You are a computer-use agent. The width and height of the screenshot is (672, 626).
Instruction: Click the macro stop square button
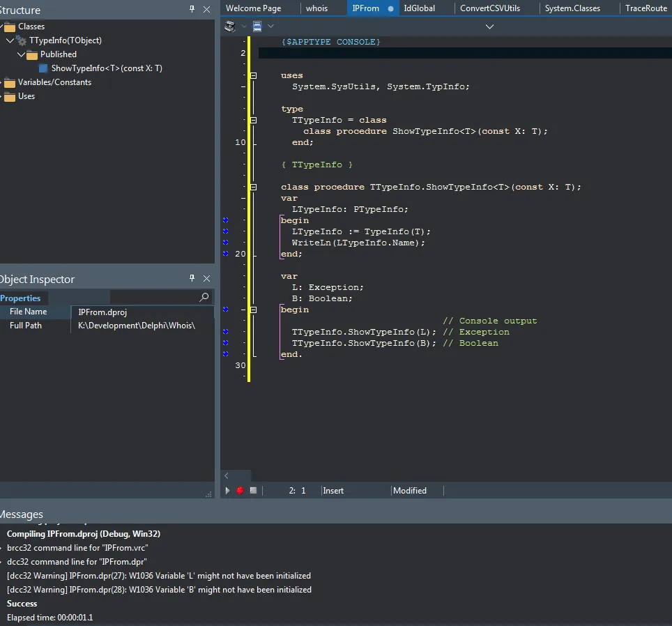253,491
